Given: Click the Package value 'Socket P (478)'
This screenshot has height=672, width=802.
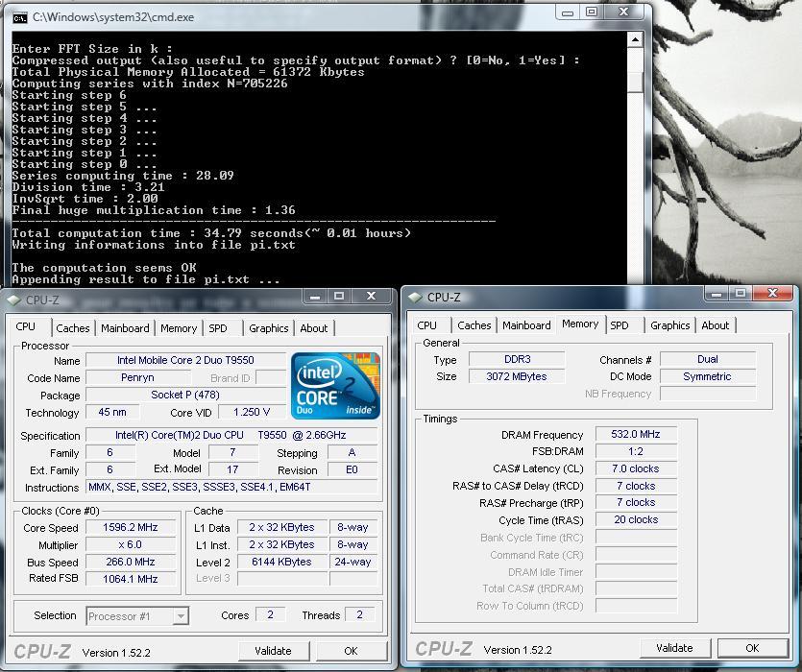Looking at the screenshot, I should (185, 395).
